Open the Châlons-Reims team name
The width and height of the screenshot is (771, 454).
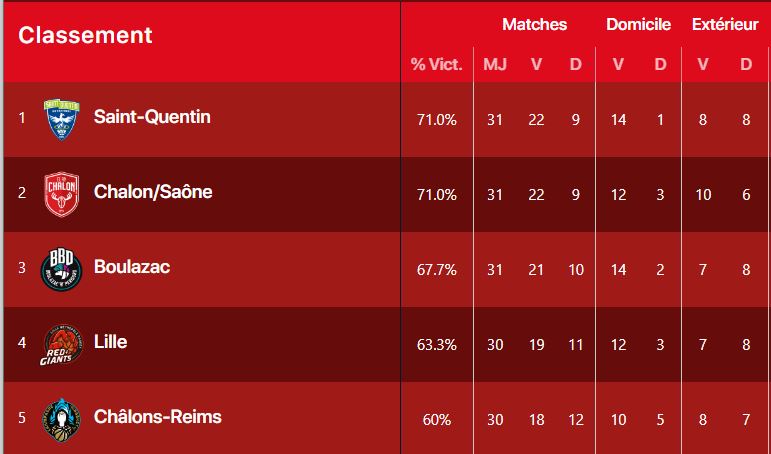tap(157, 417)
